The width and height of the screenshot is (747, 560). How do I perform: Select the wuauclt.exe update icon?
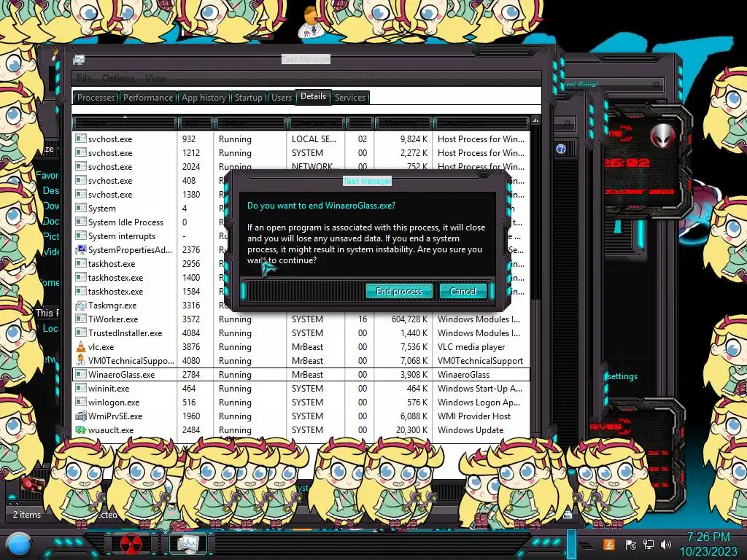pos(81,429)
